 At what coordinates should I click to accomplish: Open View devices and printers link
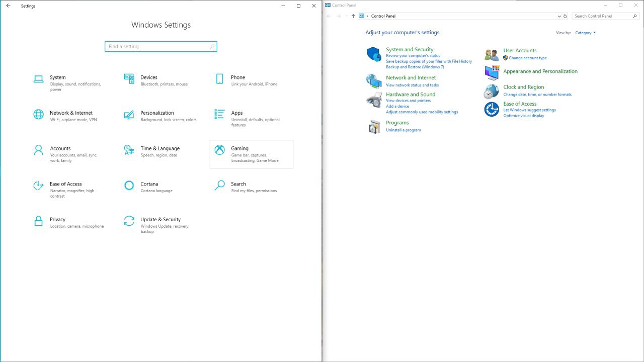408,101
